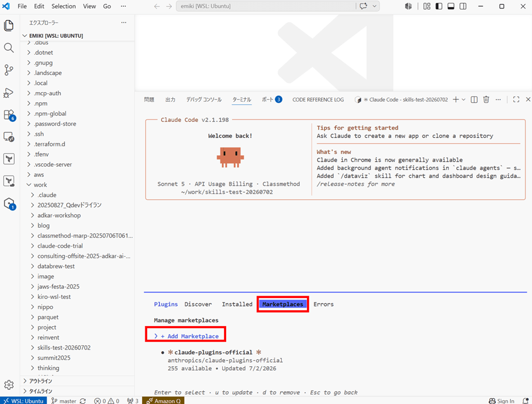532x404 pixels.
Task: Click the synchronize changes status icon
Action: pos(83,401)
